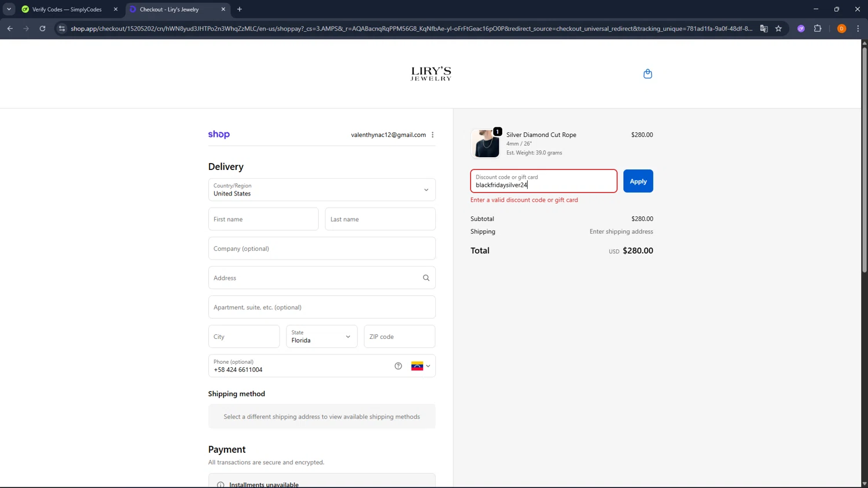
Task: Minimize the browser window
Action: 816,9
